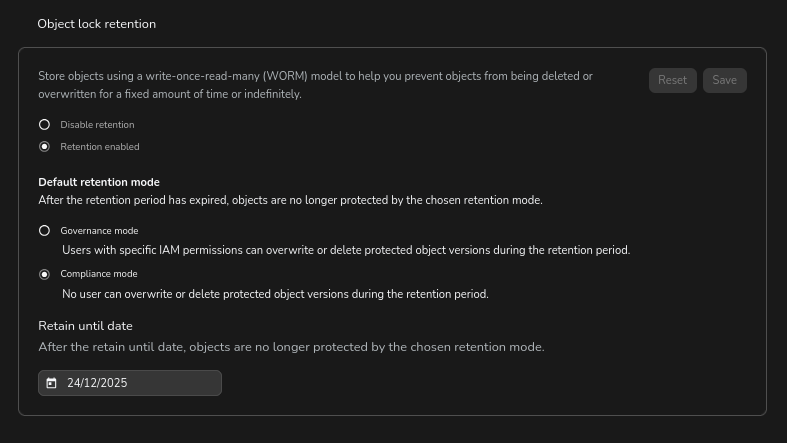This screenshot has height=443, width=787.
Task: Click the 'Compliance mode' label text
Action: tap(99, 274)
